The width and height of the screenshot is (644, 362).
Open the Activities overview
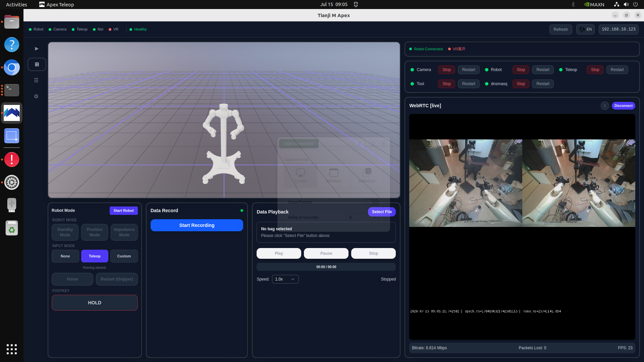(x=16, y=4)
